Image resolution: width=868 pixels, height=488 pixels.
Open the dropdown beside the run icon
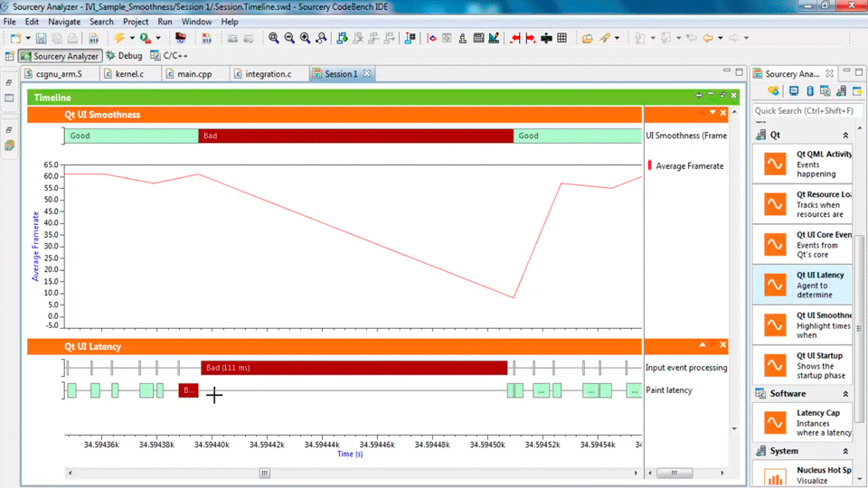coord(157,38)
